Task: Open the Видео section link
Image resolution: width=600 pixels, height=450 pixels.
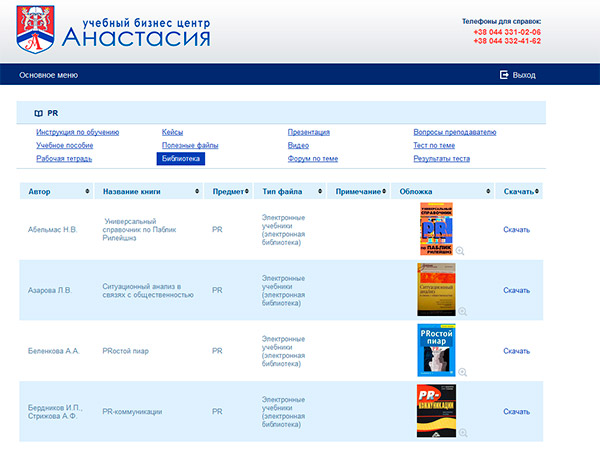Action: [x=298, y=145]
